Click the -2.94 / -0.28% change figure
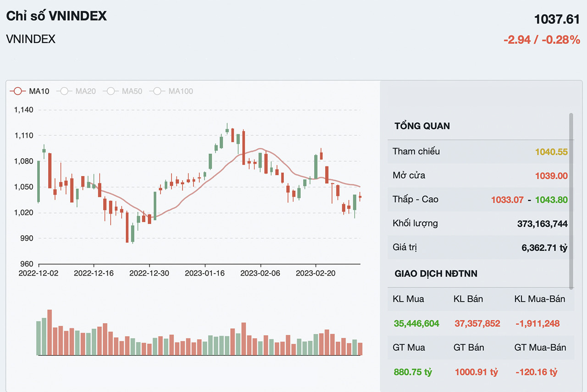The image size is (587, 392). pyautogui.click(x=542, y=40)
